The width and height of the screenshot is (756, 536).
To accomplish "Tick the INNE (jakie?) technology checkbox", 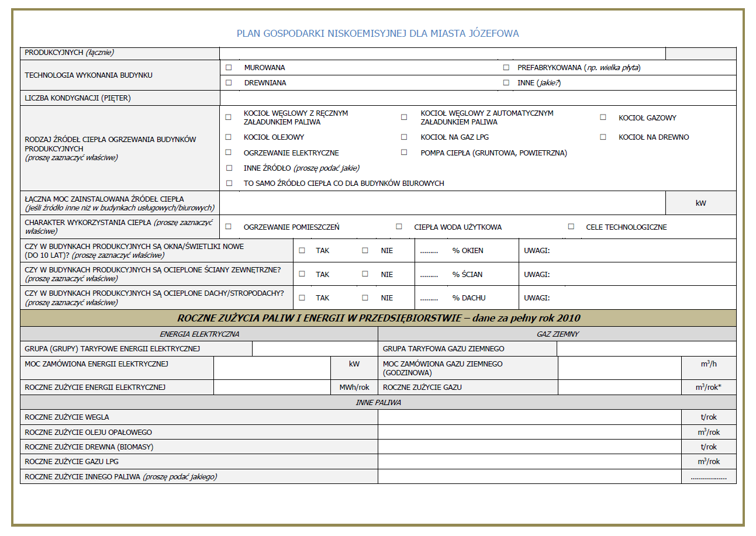I will (506, 83).
